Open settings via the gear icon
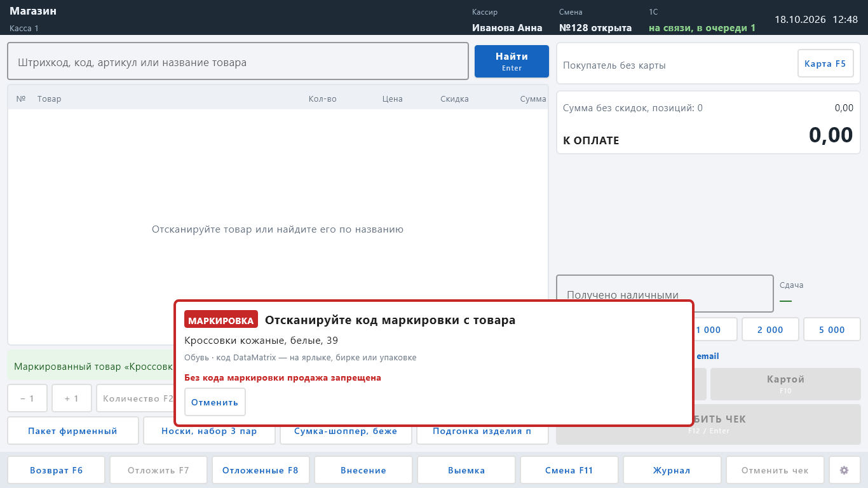The height and width of the screenshot is (488, 868). 844,470
